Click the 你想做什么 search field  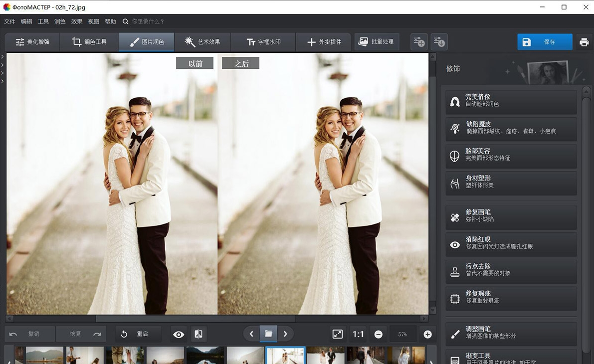(148, 21)
